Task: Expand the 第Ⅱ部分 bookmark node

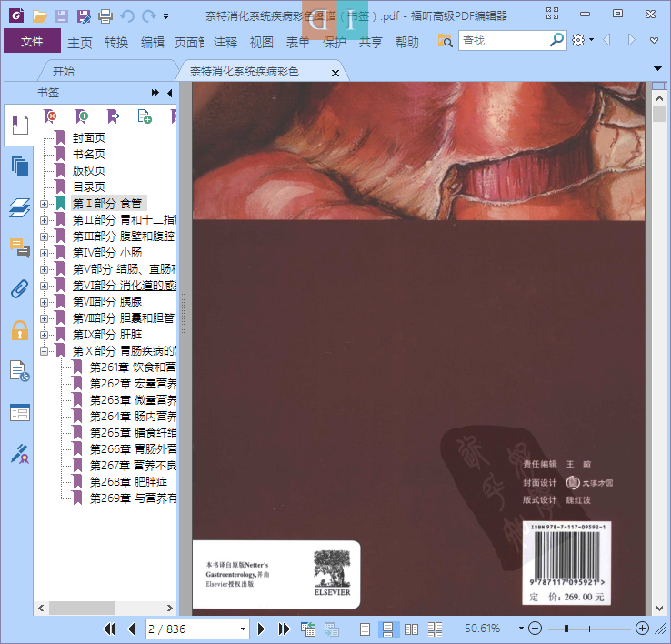Action: [x=44, y=220]
